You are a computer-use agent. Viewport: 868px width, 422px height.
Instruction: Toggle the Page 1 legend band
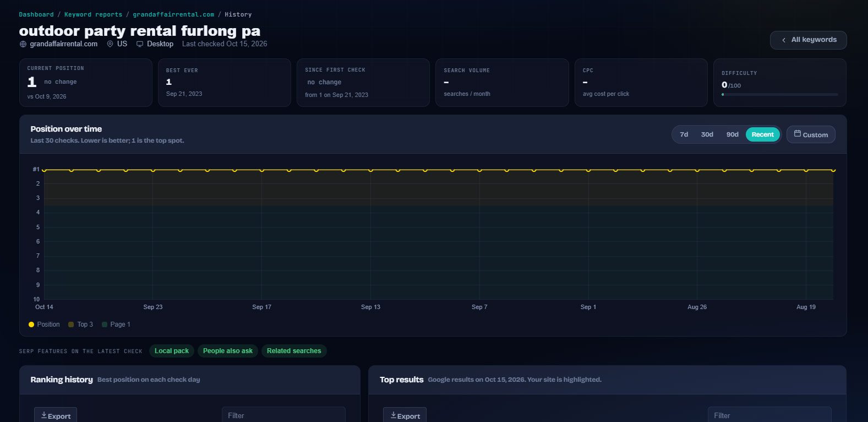[116, 324]
